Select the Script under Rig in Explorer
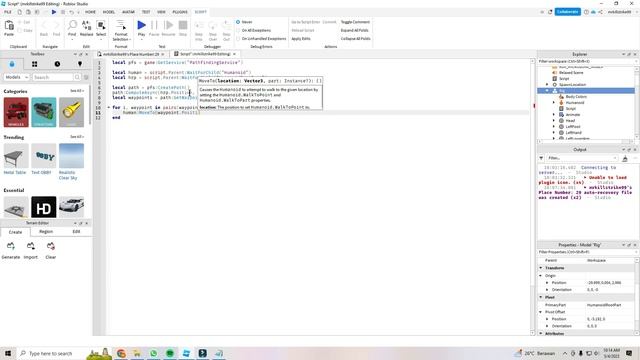The width and height of the screenshot is (640, 360). [x=571, y=109]
